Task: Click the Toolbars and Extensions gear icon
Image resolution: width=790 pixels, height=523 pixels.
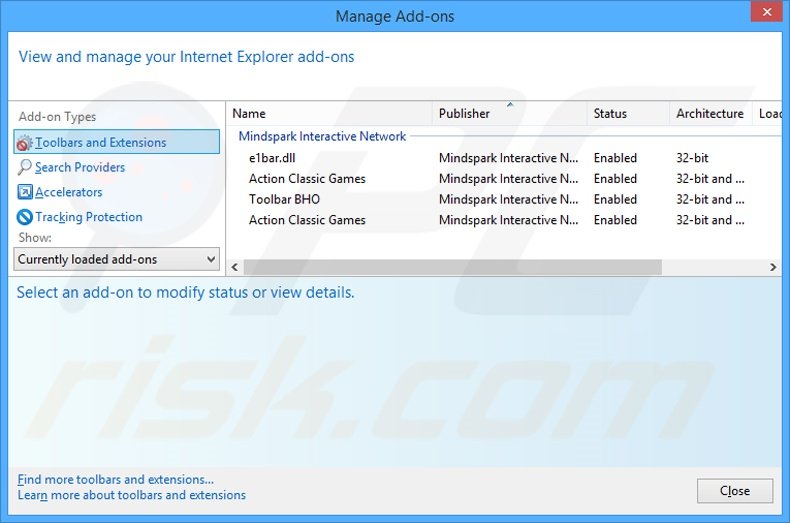Action: [24, 143]
